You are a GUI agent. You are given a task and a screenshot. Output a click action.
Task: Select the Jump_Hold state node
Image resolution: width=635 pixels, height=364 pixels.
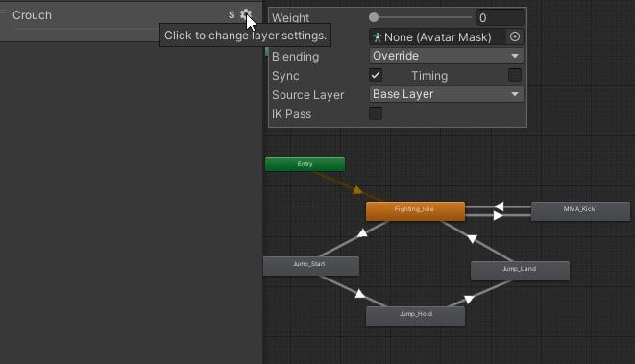pyautogui.click(x=415, y=316)
